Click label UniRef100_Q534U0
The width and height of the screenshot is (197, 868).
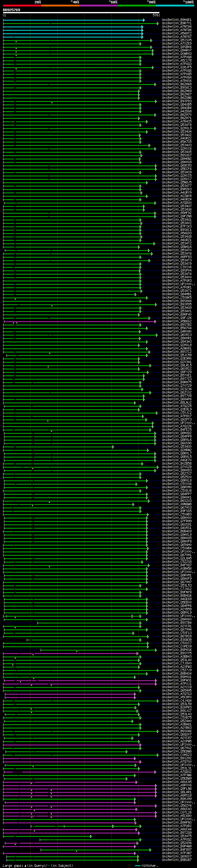coord(176,447)
